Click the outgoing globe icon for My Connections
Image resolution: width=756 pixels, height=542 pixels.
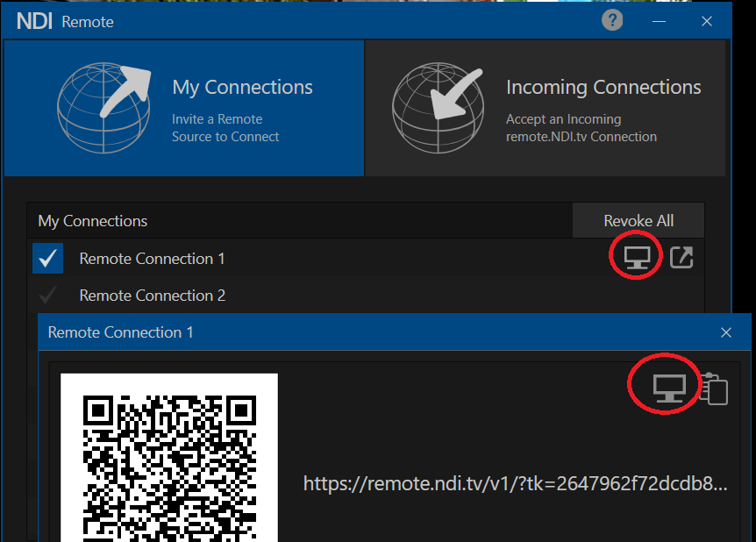pos(104,108)
